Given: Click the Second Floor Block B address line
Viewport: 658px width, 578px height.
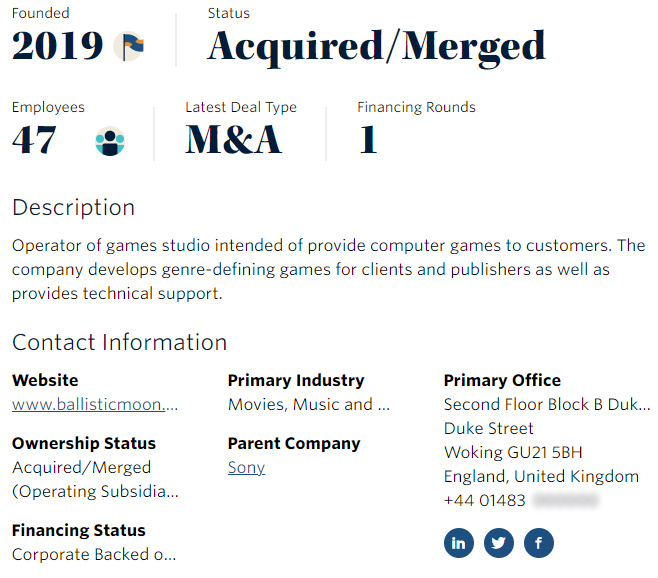Looking at the screenshot, I should coord(546,405).
